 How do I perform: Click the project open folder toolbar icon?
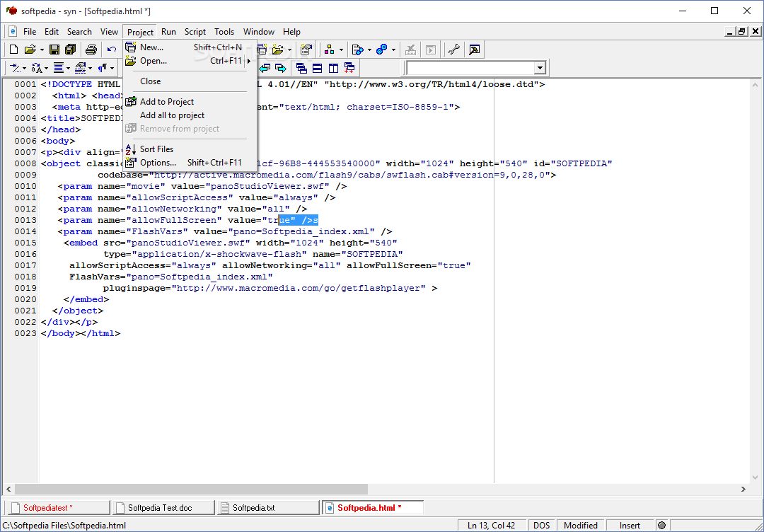coord(278,50)
